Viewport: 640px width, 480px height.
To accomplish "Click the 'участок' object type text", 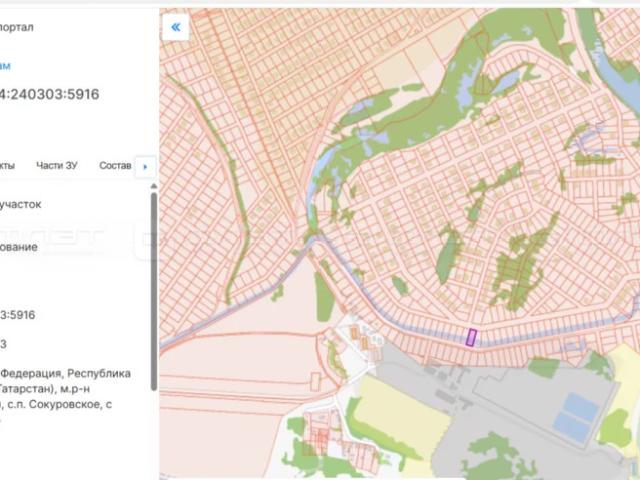I will pos(20,204).
